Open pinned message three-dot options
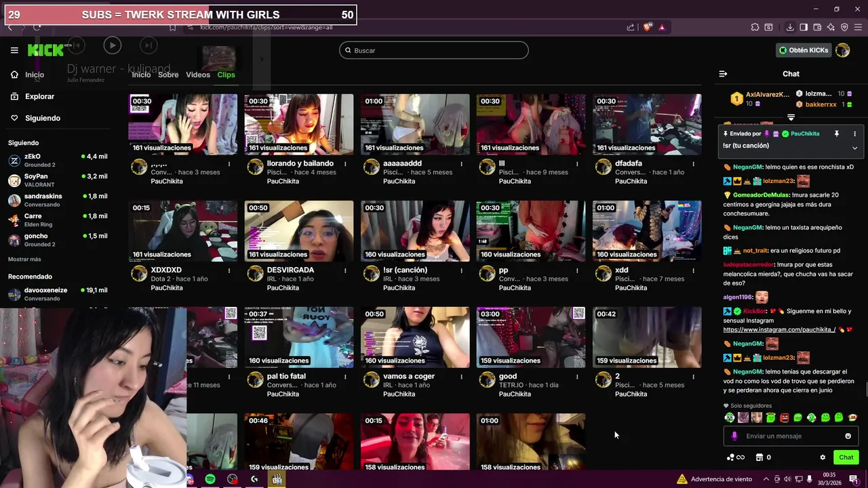868x488 pixels. (854, 134)
